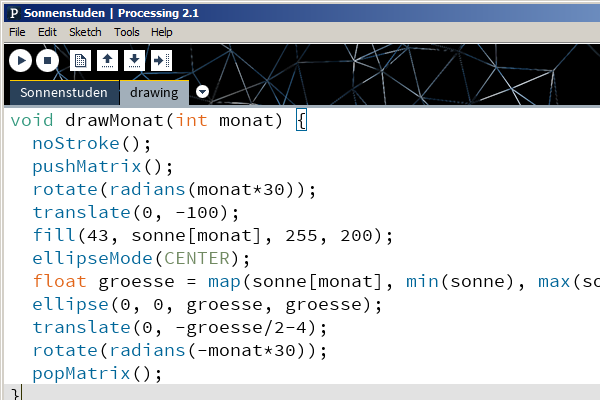Click the closing brace on the last line

pyautogui.click(x=15, y=393)
